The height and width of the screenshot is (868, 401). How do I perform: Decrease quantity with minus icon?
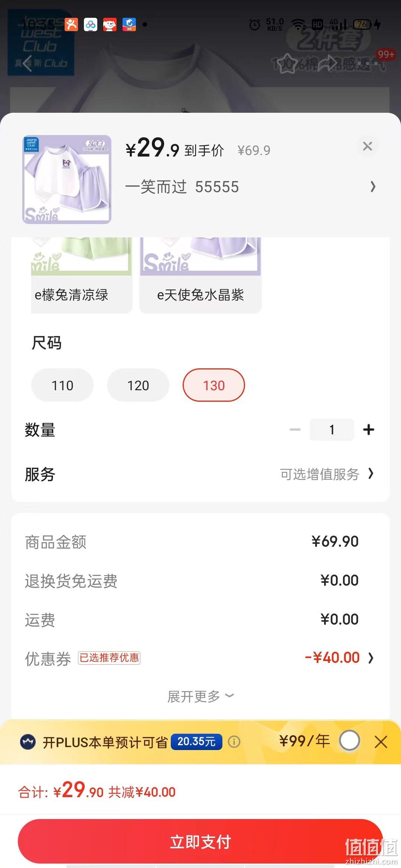[x=295, y=430]
